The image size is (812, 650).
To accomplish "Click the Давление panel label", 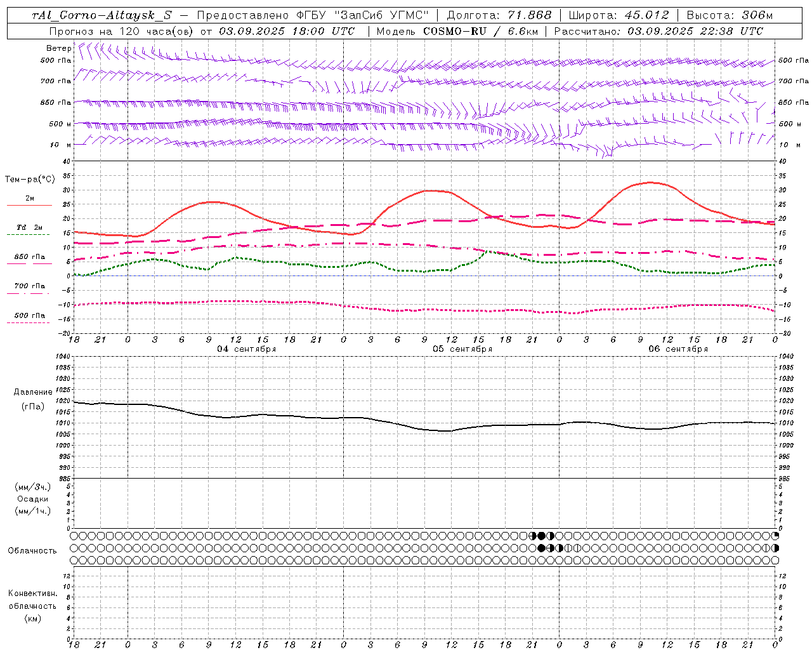I will point(33,392).
